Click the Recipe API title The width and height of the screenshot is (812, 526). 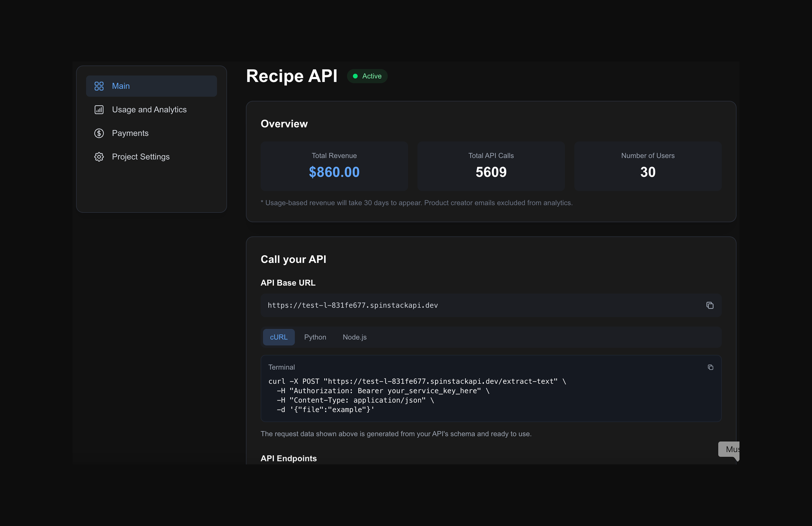click(292, 76)
